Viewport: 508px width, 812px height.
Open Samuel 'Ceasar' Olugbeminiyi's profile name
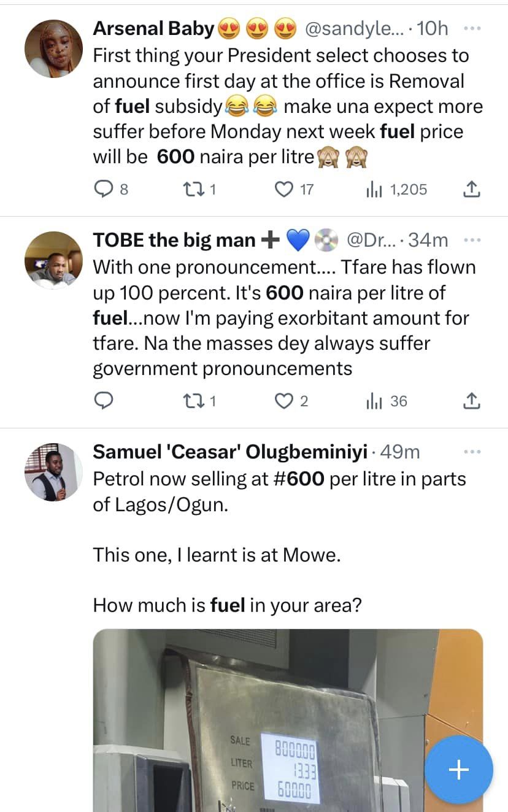coord(230,452)
